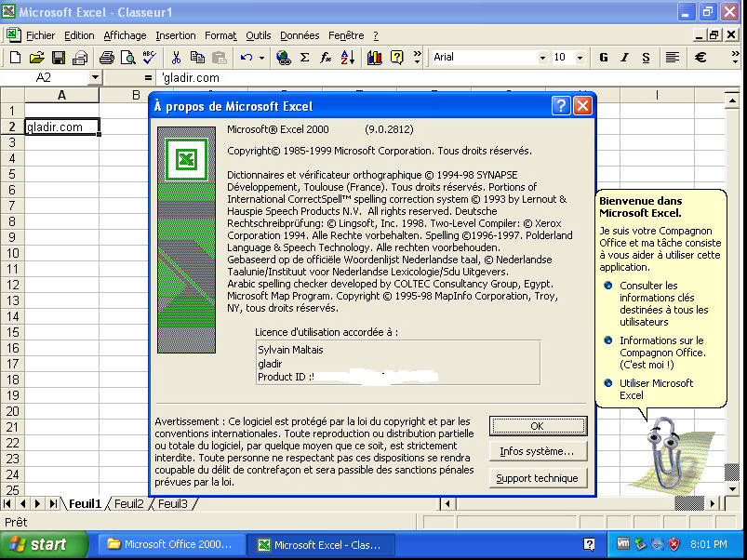Image resolution: width=747 pixels, height=560 pixels.
Task: Click the Chart Wizard icon
Action: (x=375, y=58)
